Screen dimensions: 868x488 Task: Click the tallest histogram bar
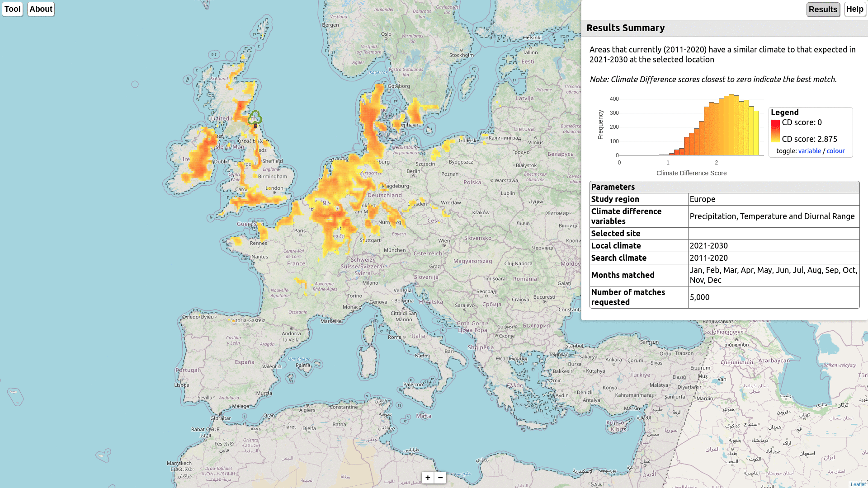[731, 125]
